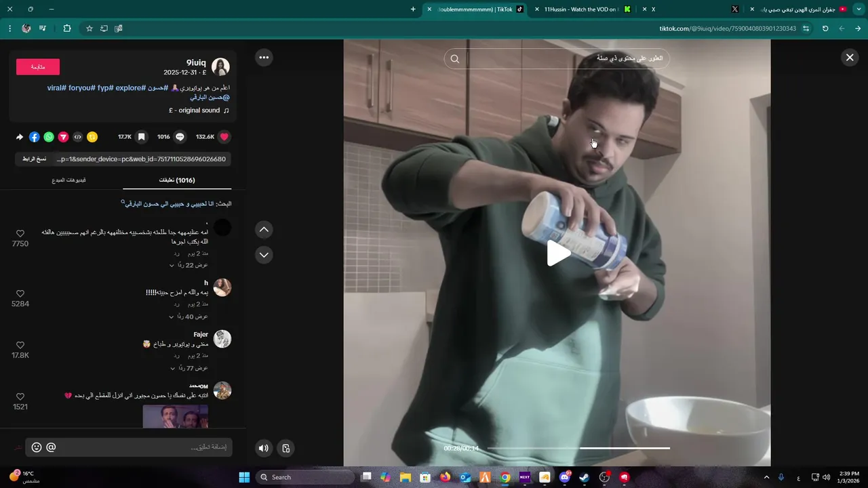This screenshot has height=488, width=868.
Task: Click the magnifier icon in video search
Action: (455, 59)
